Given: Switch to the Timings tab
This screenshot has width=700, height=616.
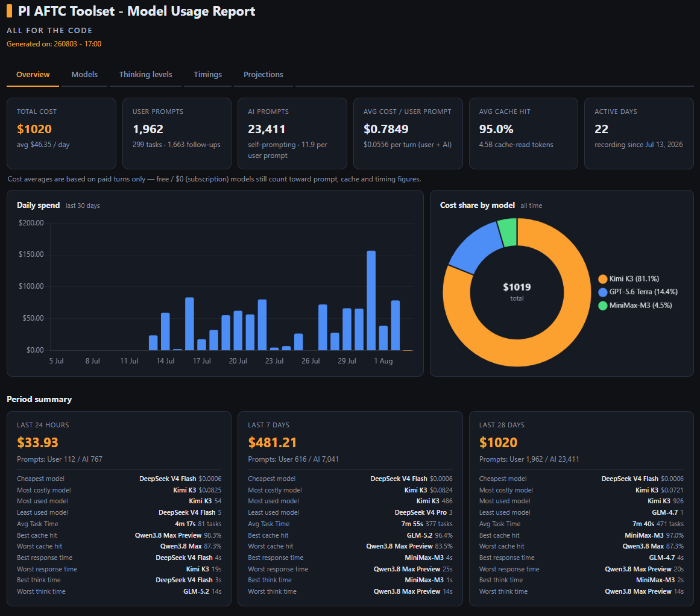Looking at the screenshot, I should tap(207, 75).
